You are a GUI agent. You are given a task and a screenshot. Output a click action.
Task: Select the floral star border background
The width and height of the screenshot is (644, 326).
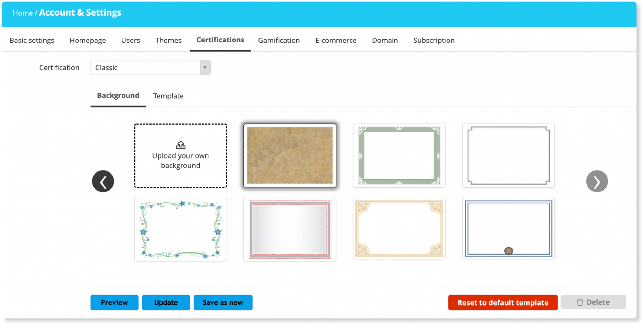click(180, 229)
